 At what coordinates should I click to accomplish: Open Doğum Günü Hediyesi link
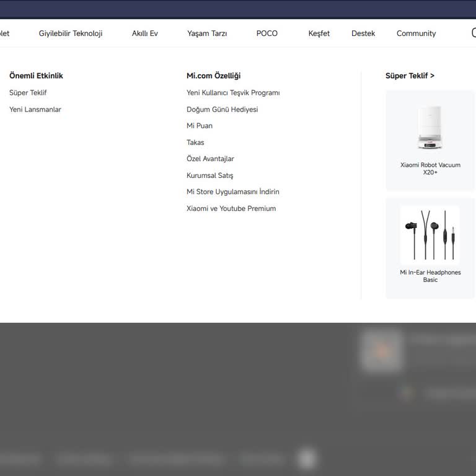223,109
